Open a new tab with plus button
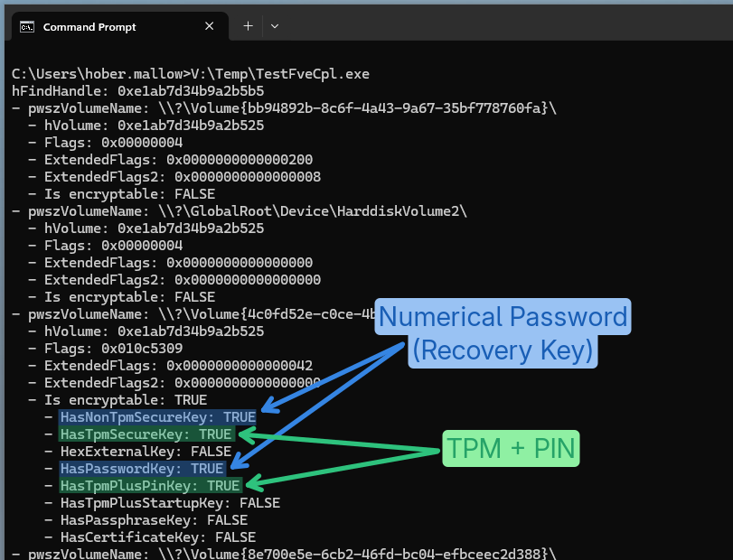733x560 pixels. point(248,26)
